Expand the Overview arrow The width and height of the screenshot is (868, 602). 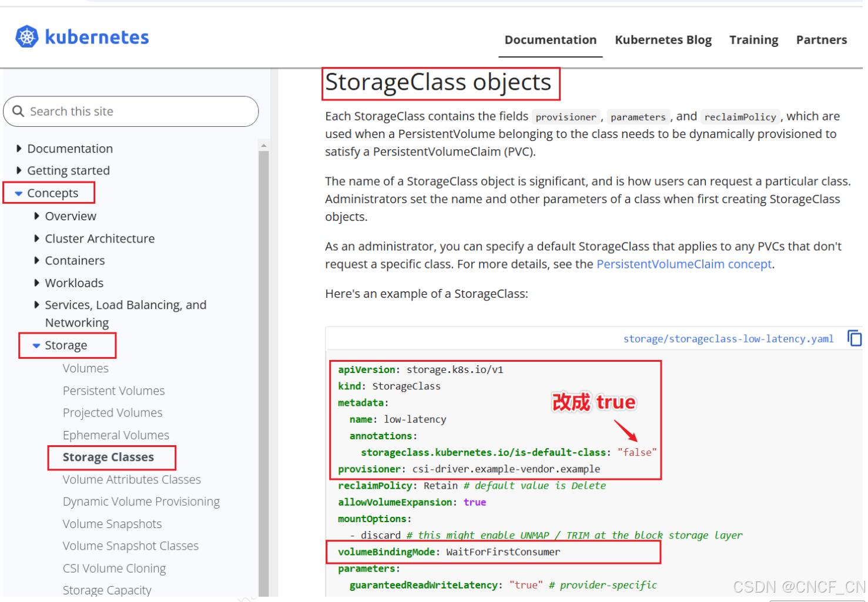(36, 216)
